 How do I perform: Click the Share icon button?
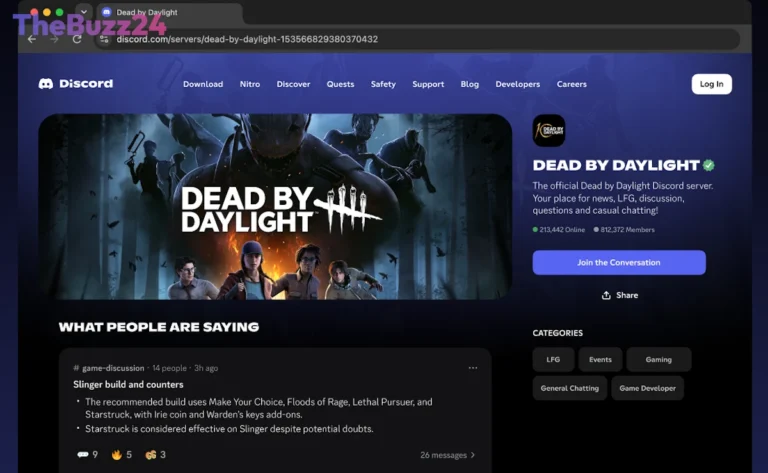tap(620, 295)
